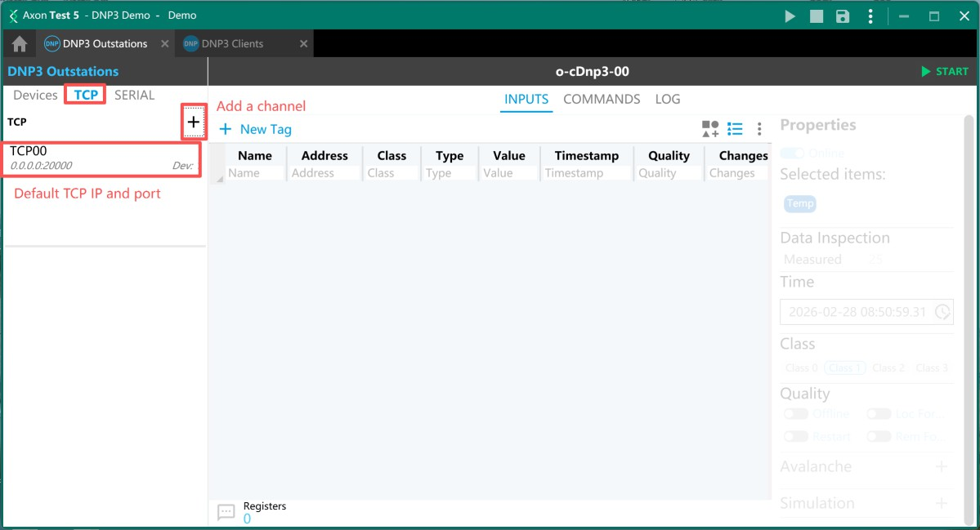Click the add shapes icon above table
Viewport: 980px width, 530px height.
click(709, 129)
